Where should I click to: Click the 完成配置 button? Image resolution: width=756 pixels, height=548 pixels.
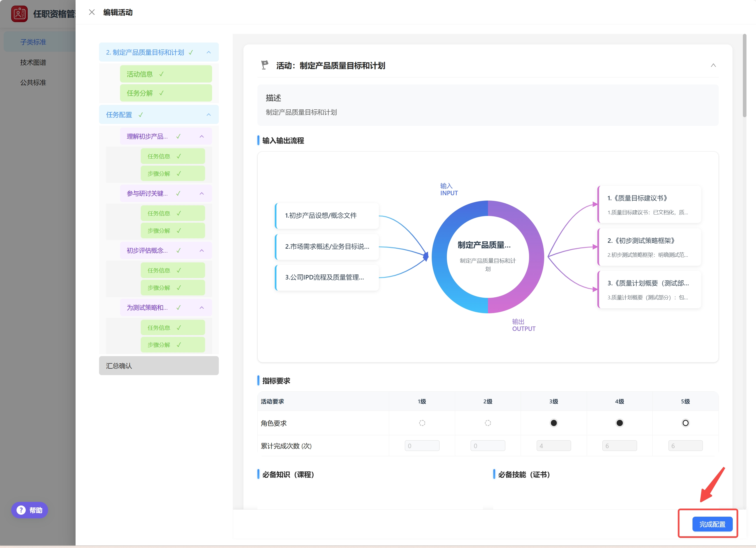[712, 524]
